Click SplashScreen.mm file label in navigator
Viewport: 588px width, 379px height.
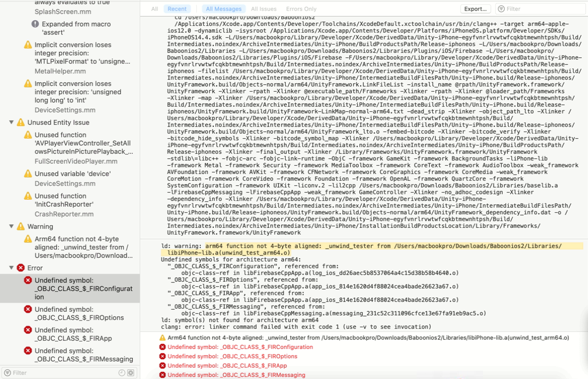click(x=63, y=11)
